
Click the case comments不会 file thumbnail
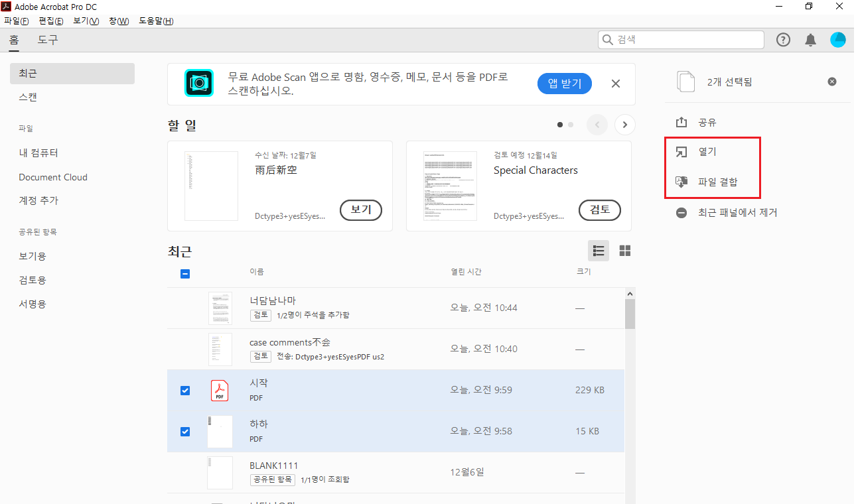(220, 349)
